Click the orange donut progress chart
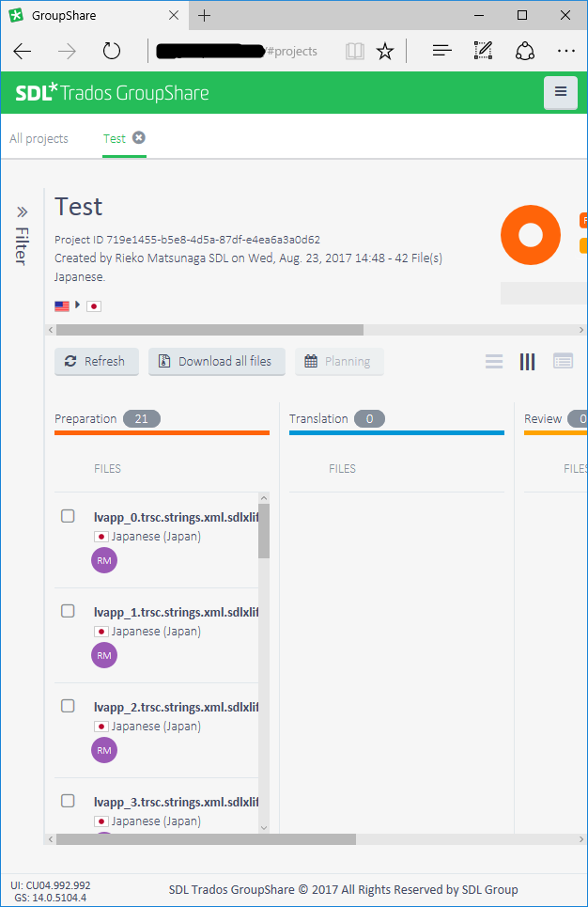 click(x=530, y=235)
